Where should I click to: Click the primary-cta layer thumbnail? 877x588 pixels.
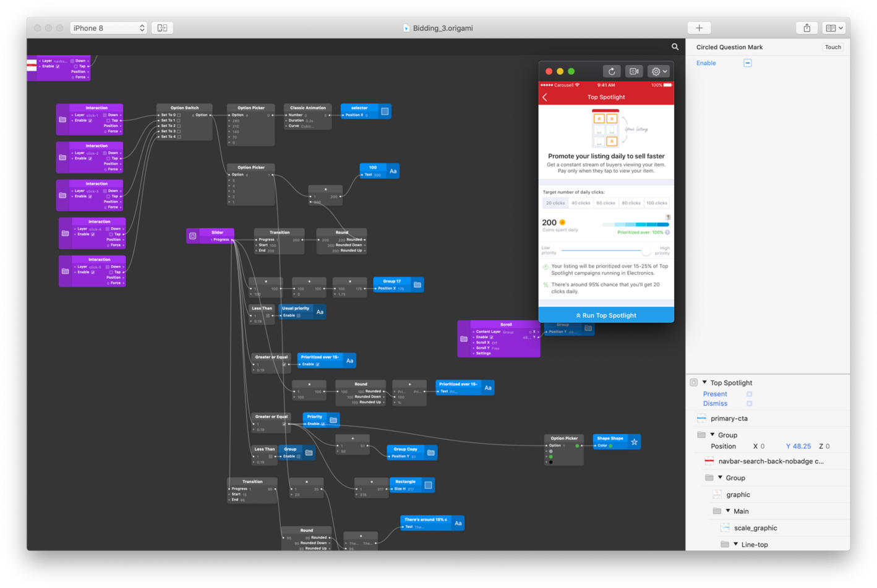pyautogui.click(x=701, y=419)
